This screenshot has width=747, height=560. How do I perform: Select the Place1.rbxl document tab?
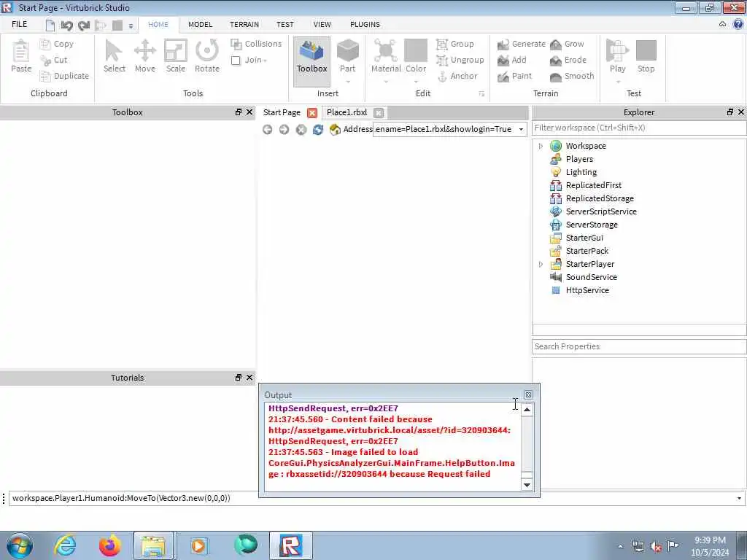point(347,112)
